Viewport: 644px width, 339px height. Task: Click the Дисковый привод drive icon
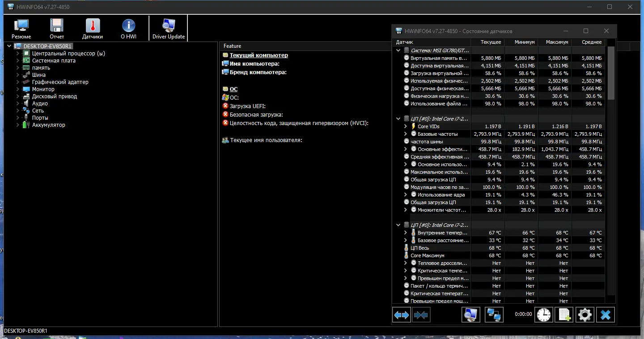(26, 96)
